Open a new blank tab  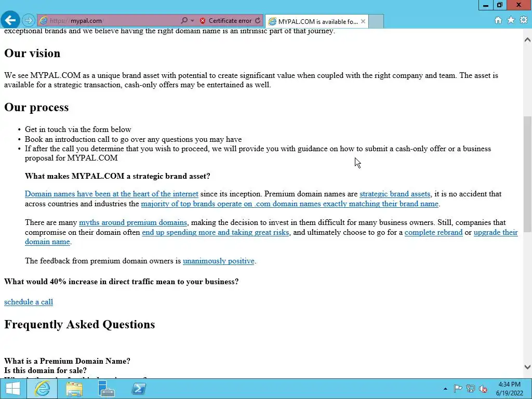point(376,21)
